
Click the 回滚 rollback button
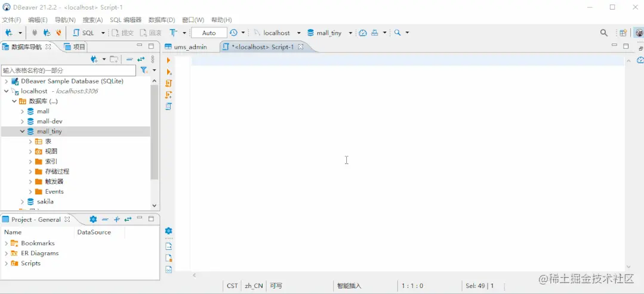tap(150, 33)
